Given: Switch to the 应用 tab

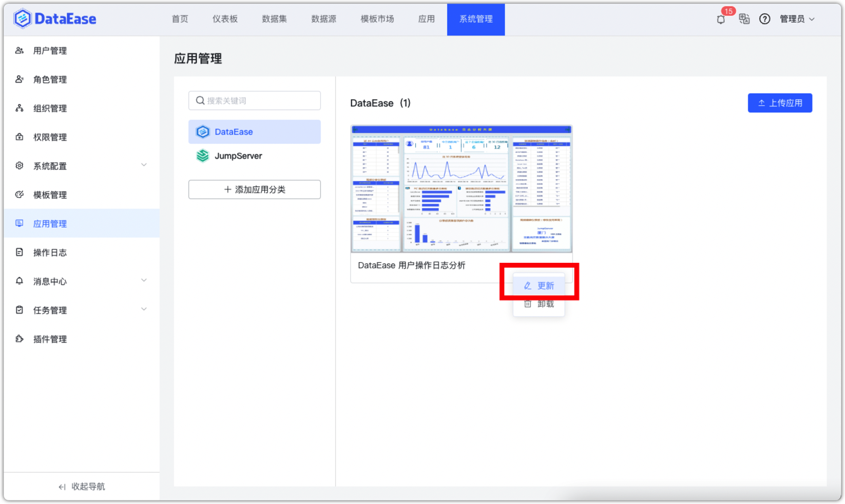Looking at the screenshot, I should click(x=427, y=19).
